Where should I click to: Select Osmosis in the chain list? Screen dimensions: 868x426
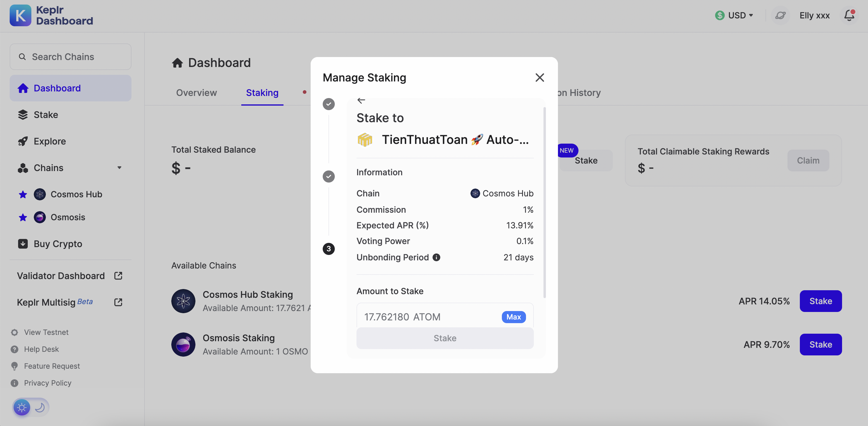tap(68, 218)
